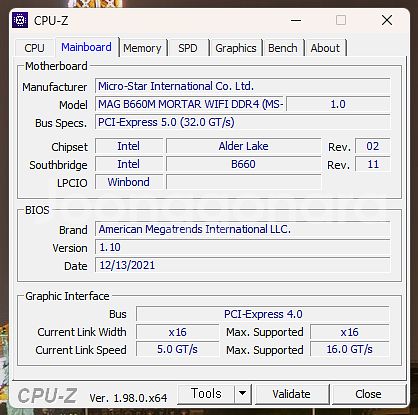Image resolution: width=418 pixels, height=415 pixels.
Task: Click the PCI-Express 4.0 graphic bus field
Action: [263, 314]
